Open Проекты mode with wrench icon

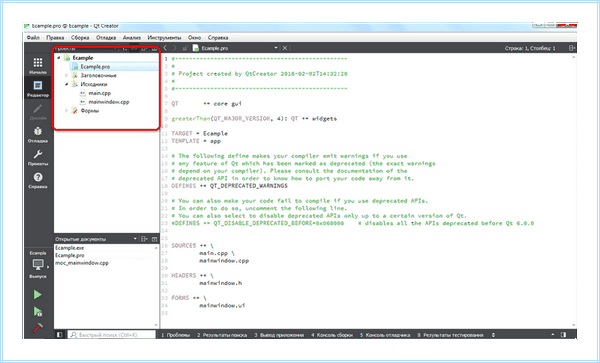coord(38,157)
